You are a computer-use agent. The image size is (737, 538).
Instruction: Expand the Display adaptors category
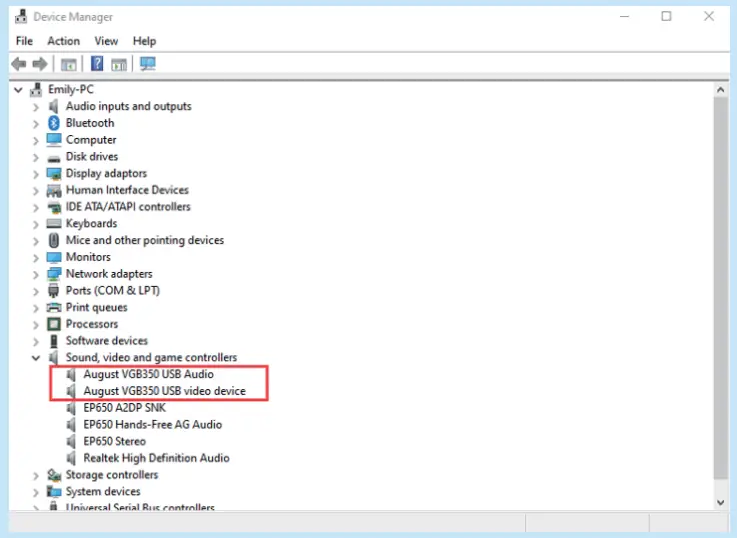tap(36, 174)
